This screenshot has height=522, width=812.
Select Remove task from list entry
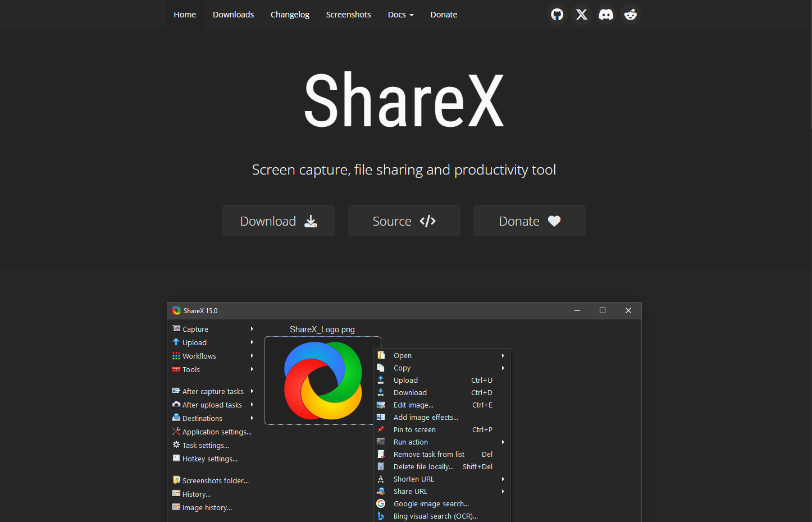tap(442, 454)
